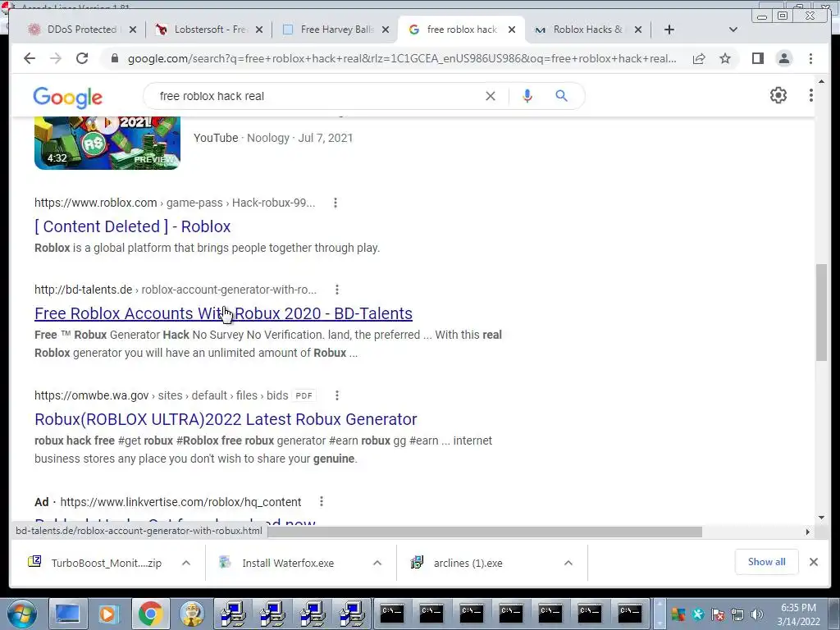This screenshot has height=630, width=840.
Task: Dismiss the downloads bar
Action: coord(813,562)
